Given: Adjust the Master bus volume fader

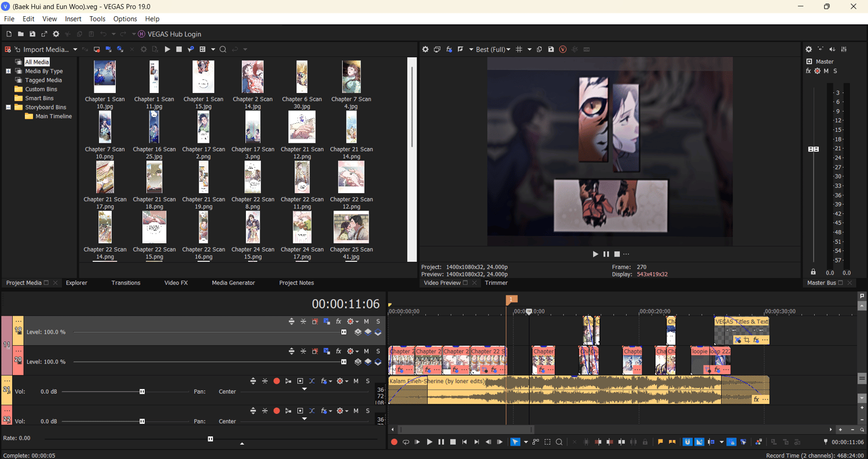Looking at the screenshot, I should pyautogui.click(x=814, y=149).
